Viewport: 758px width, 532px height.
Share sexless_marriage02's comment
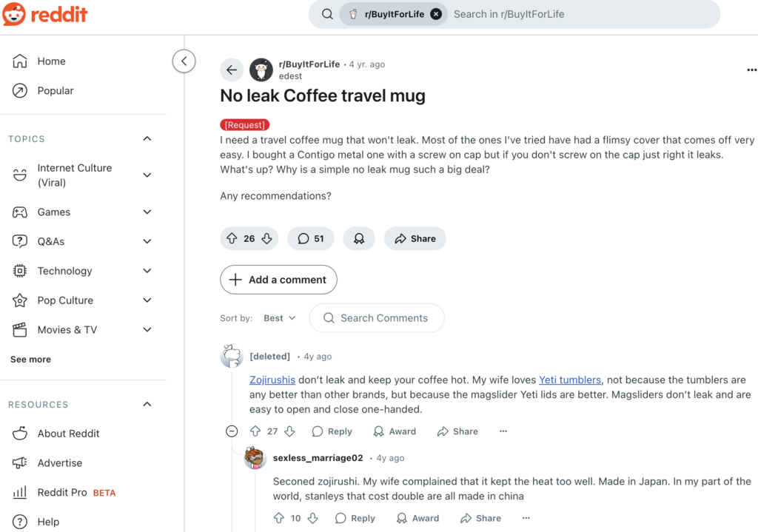point(480,519)
